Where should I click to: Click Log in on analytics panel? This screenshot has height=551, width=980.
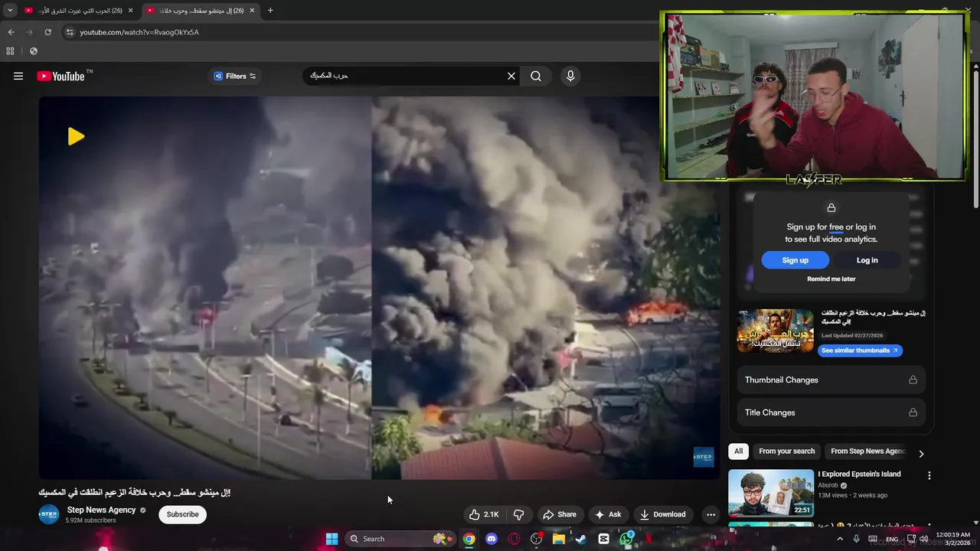[x=867, y=260]
